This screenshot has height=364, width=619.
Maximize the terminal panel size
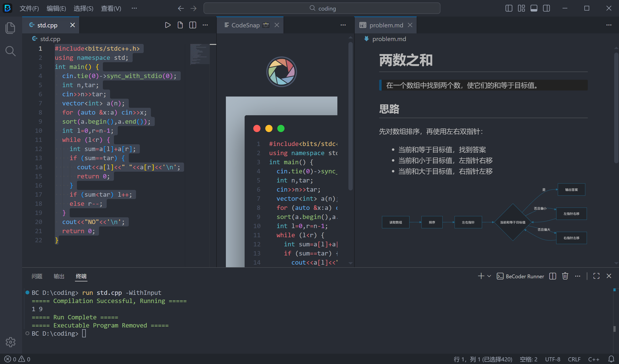point(596,276)
